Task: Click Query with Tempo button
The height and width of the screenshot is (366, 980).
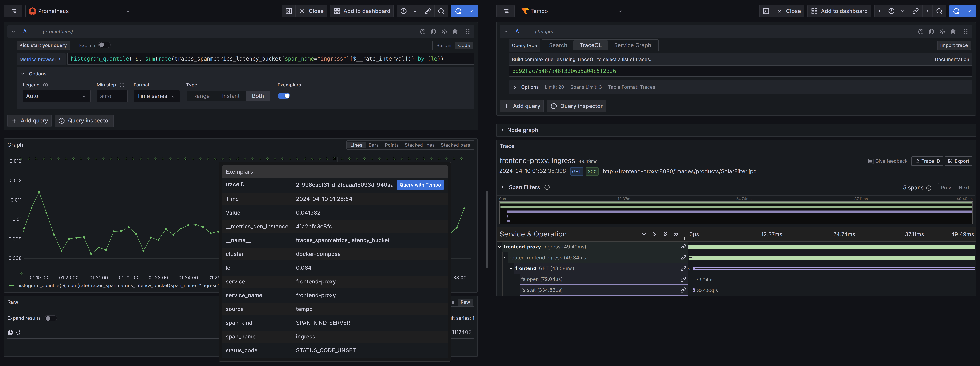Action: point(420,185)
